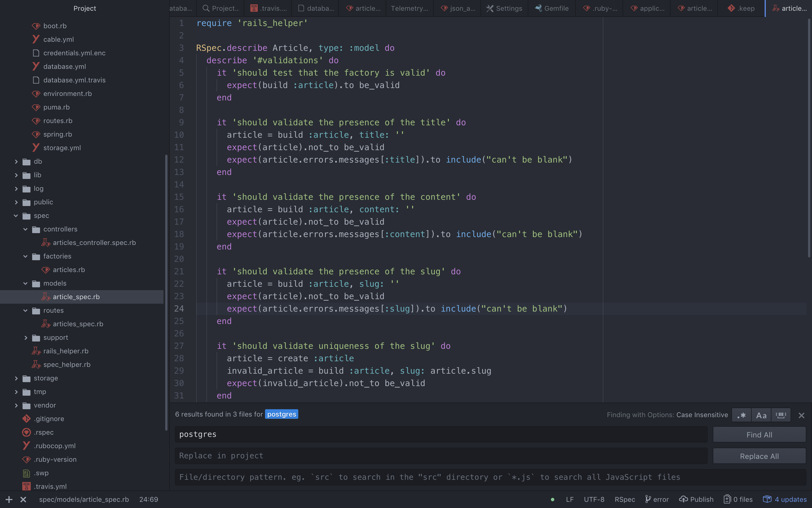
Task: Click spring.rb ruby icon
Action: point(36,134)
